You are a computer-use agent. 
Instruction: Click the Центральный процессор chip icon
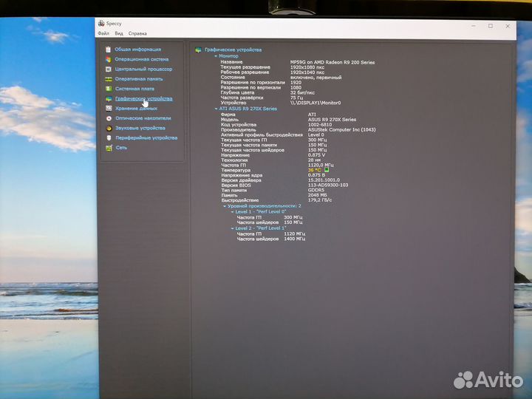tap(109, 69)
